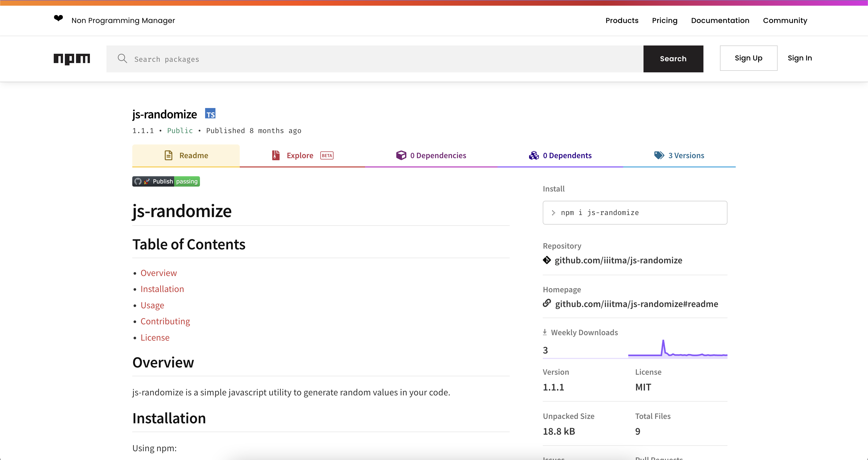Click the magnifying glass search icon
The image size is (868, 460).
point(122,59)
